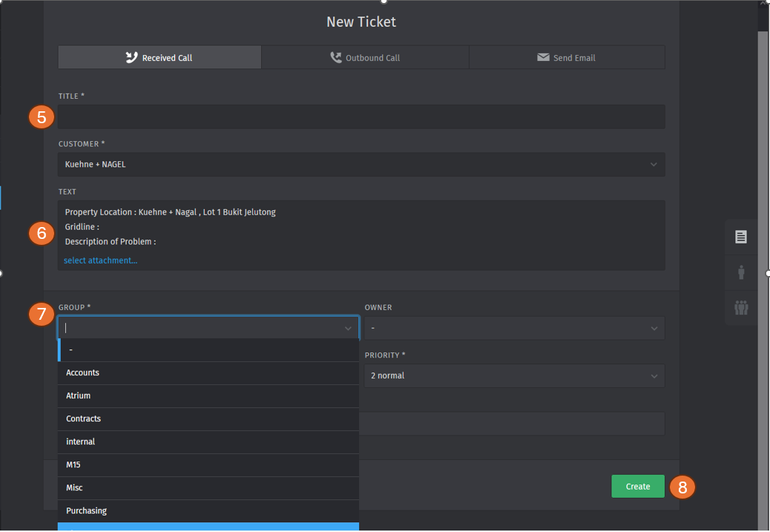The height and width of the screenshot is (532, 770).
Task: Pick Purchasing in the Group list
Action: coord(208,511)
